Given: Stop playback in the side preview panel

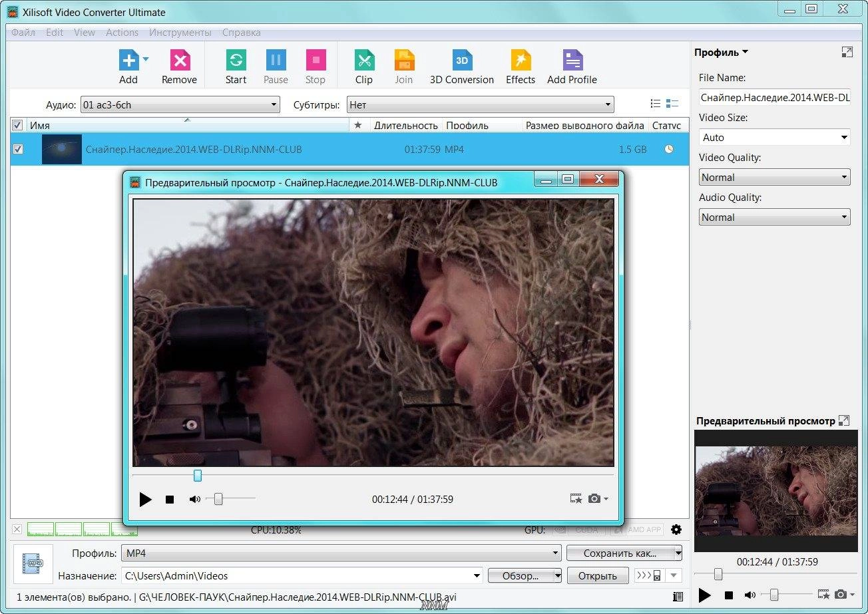Looking at the screenshot, I should [x=729, y=595].
